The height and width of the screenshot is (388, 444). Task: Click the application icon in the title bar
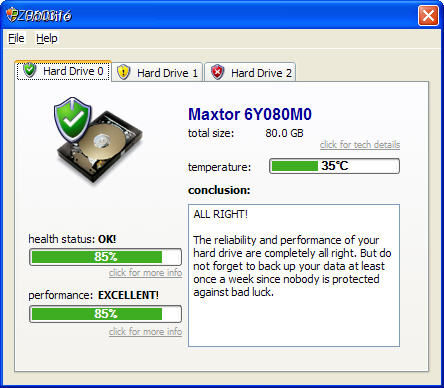12,15
